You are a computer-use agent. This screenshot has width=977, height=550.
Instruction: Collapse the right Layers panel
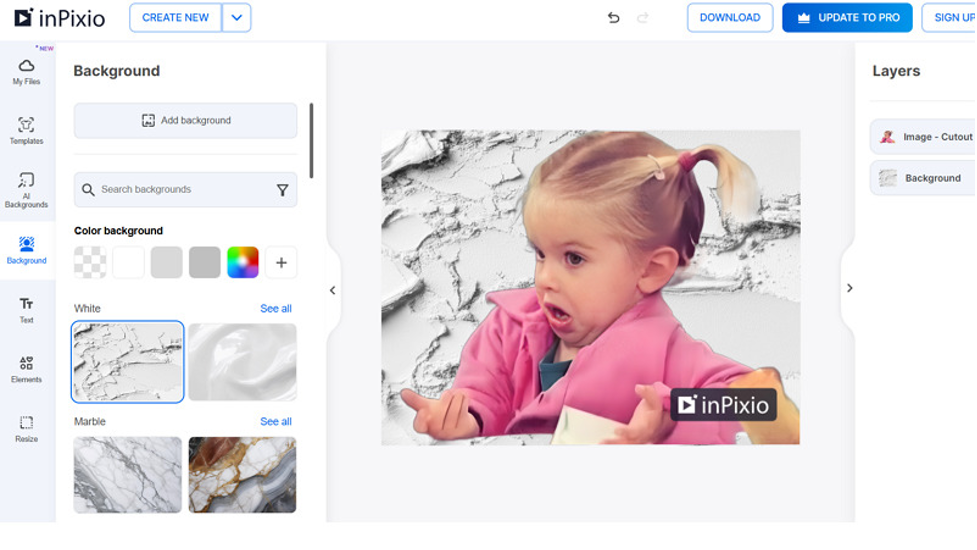(x=849, y=288)
